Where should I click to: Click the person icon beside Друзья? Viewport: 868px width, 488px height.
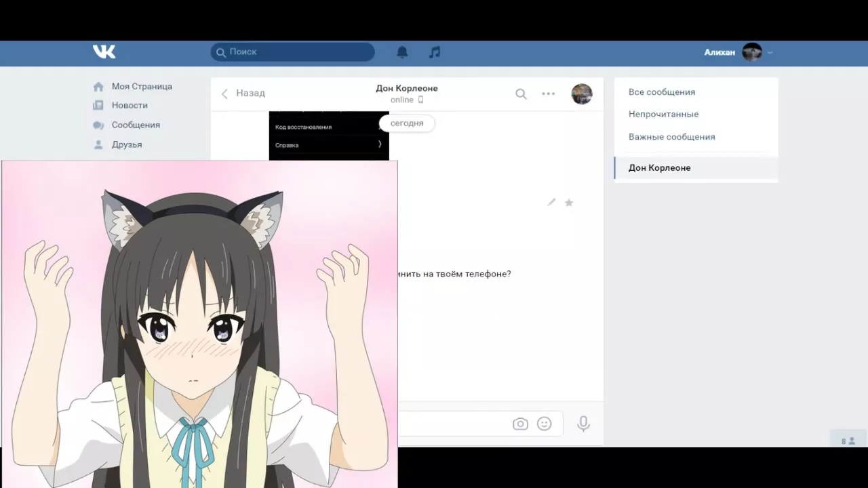(98, 144)
